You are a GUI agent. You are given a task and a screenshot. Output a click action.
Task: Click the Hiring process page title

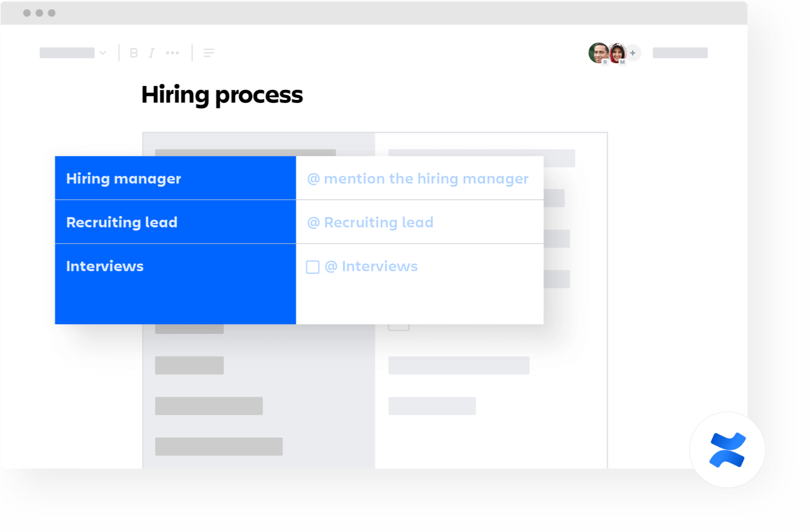222,94
